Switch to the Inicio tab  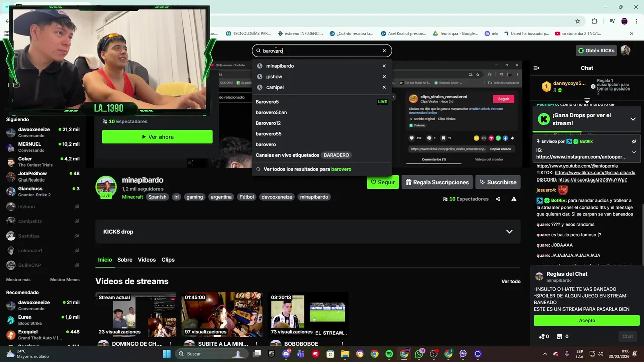click(x=105, y=260)
